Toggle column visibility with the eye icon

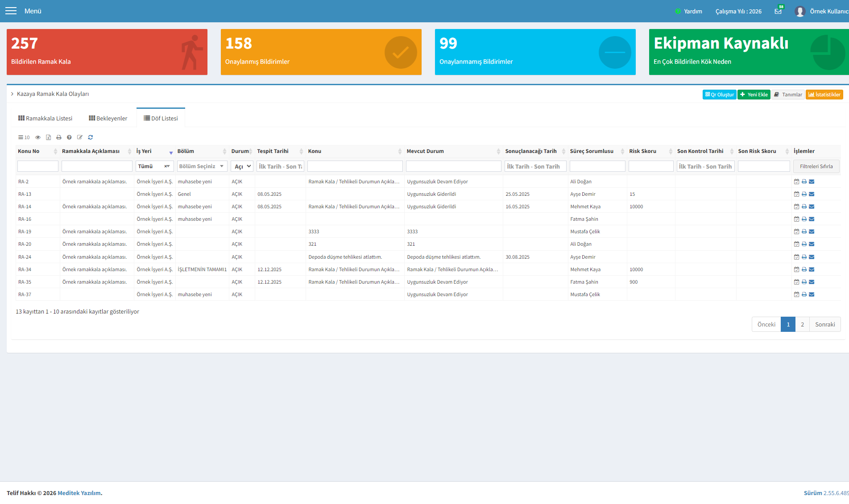38,137
